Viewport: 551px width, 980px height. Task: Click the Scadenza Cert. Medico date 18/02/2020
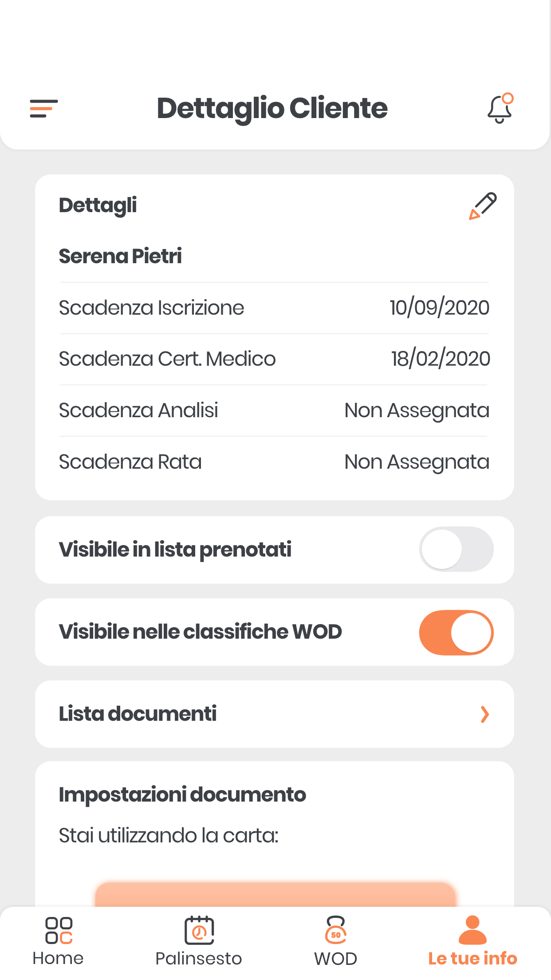(x=441, y=359)
